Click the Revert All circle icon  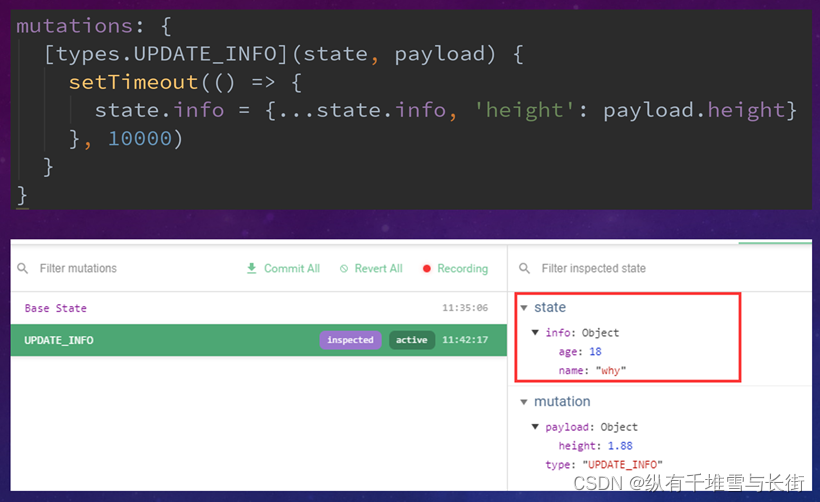[344, 269]
